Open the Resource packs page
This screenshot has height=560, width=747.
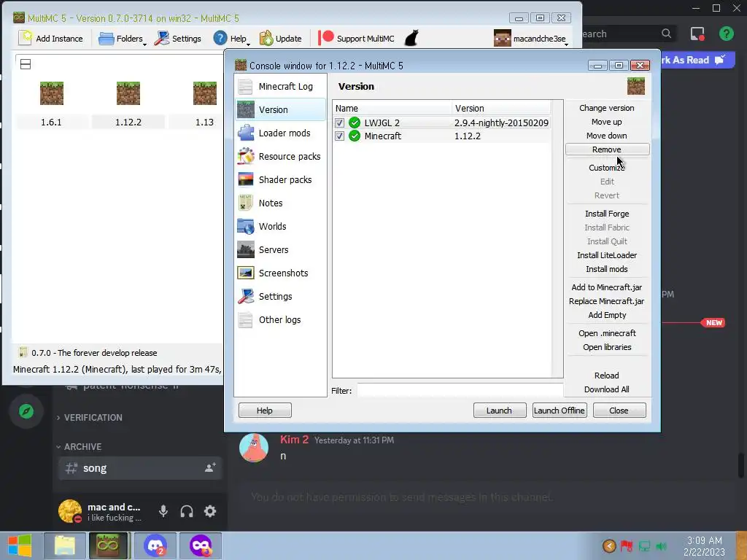[281, 156]
